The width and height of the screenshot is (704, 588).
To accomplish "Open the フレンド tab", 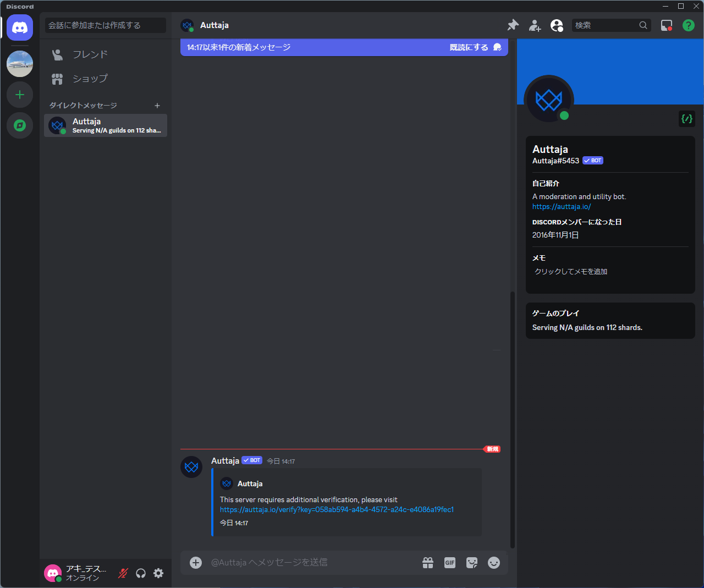I will pyautogui.click(x=90, y=54).
